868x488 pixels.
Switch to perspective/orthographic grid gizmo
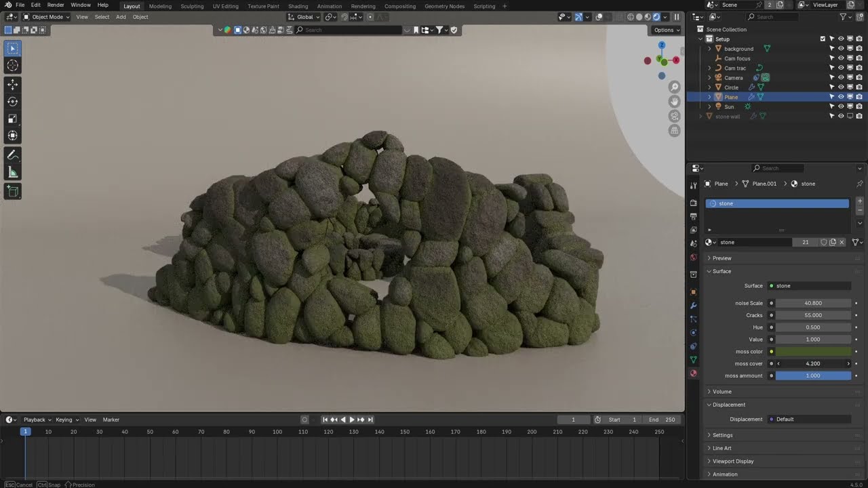pos(674,130)
